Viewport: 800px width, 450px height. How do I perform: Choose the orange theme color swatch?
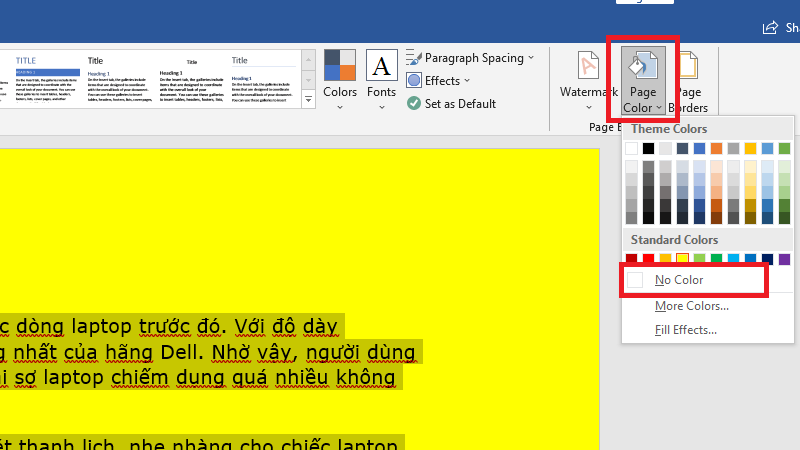[716, 149]
